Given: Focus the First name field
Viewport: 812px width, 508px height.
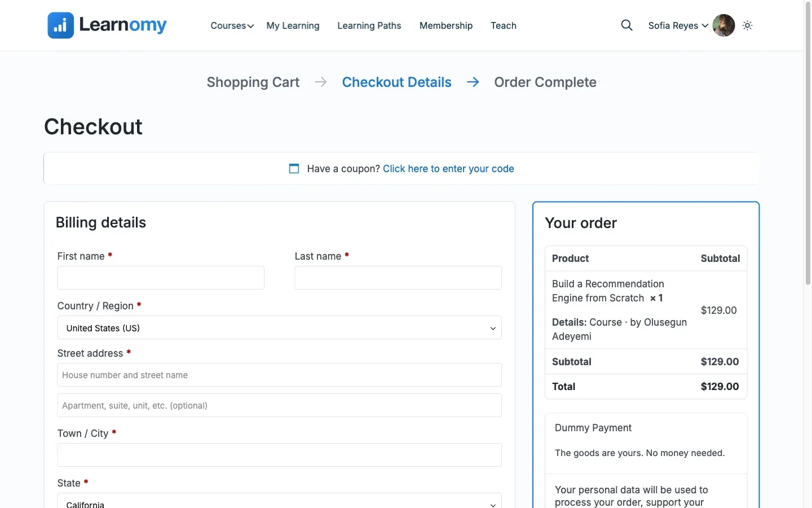Looking at the screenshot, I should (x=161, y=278).
